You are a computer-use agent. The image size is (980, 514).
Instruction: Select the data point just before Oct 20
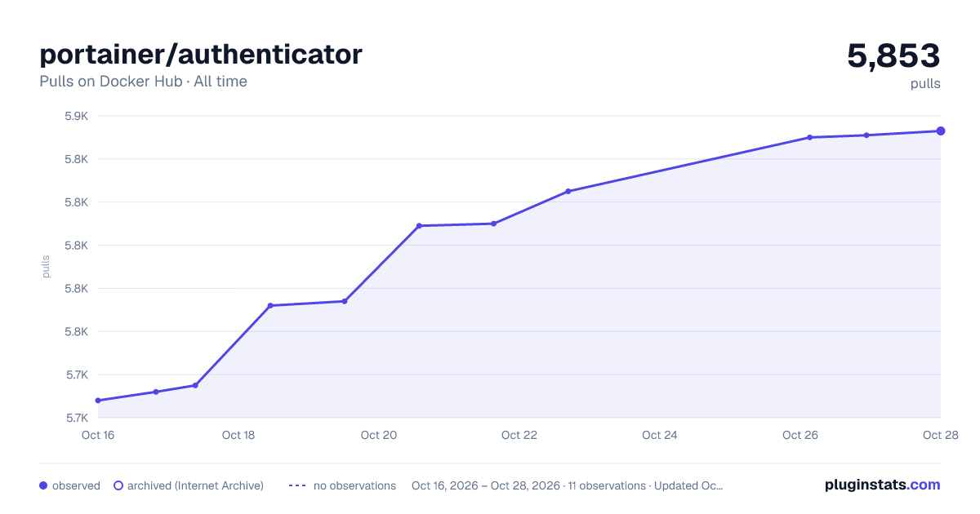345,301
